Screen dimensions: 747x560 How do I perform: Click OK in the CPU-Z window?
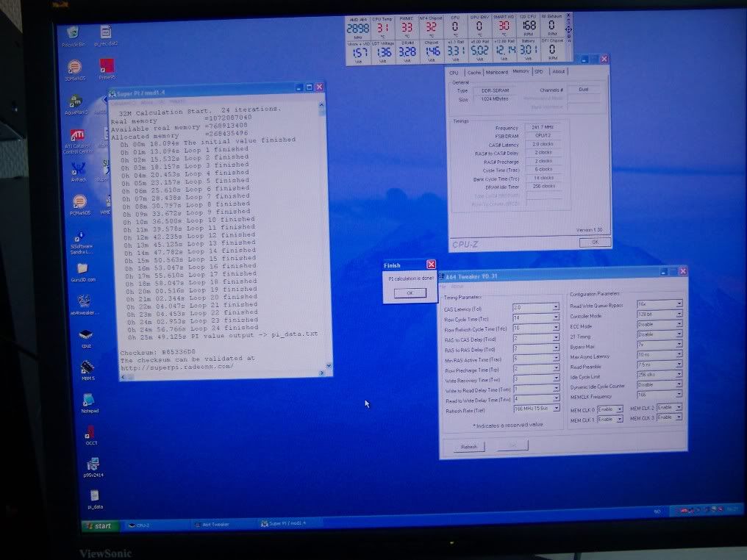(595, 243)
